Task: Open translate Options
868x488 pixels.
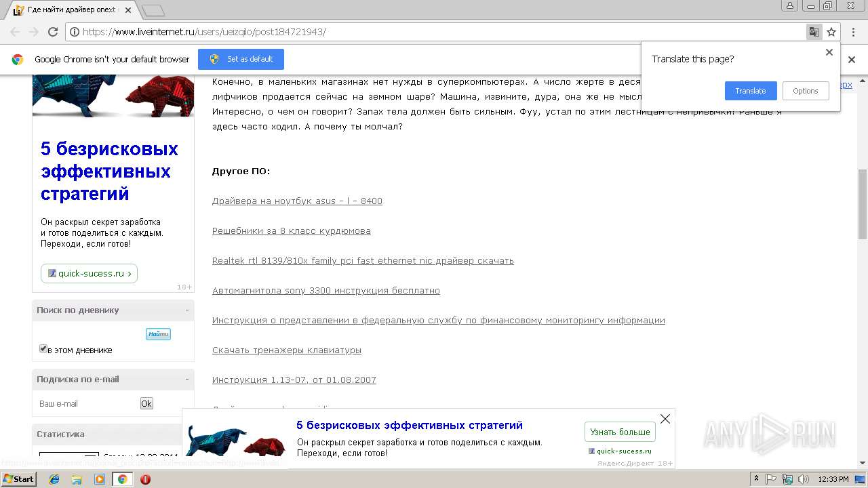Action: click(x=806, y=91)
